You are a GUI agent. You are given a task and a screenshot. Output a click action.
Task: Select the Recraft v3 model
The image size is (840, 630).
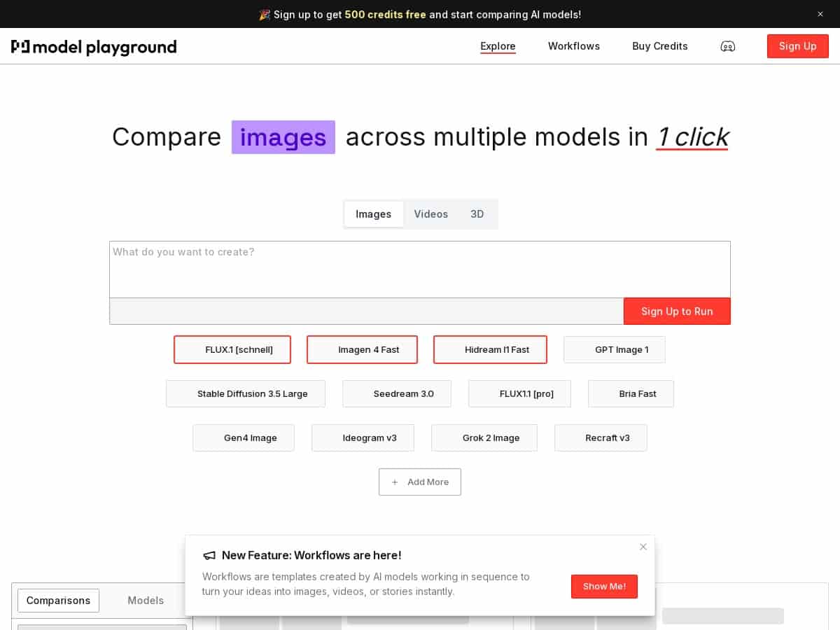(x=601, y=437)
